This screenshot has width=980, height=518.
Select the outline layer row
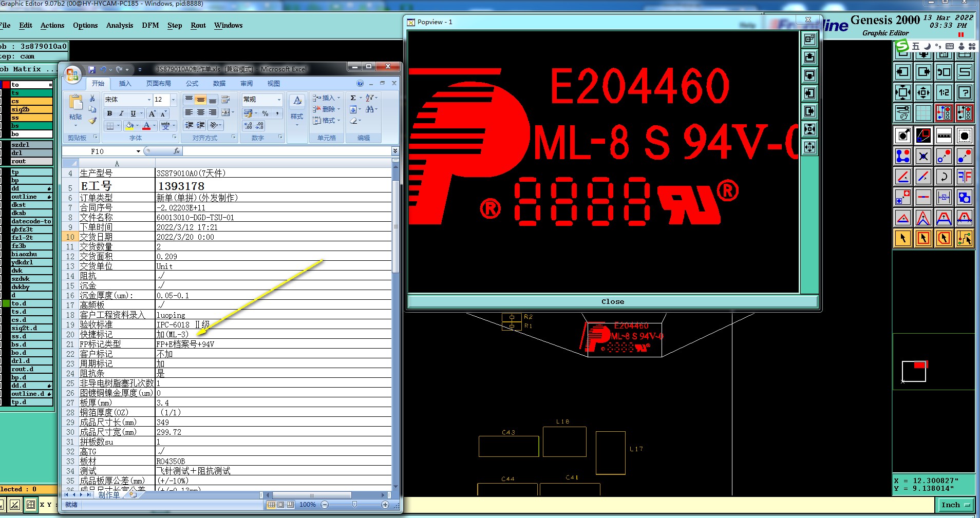coord(31,197)
